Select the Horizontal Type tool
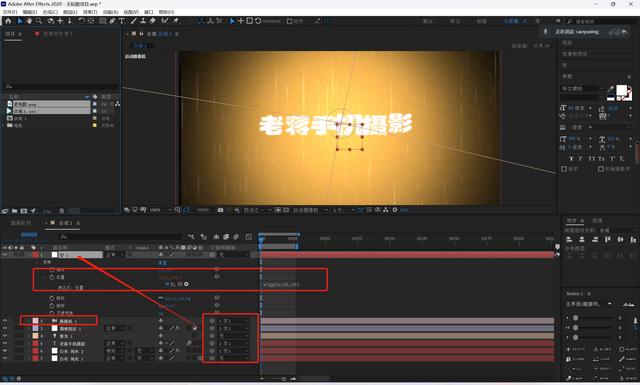 coord(122,21)
